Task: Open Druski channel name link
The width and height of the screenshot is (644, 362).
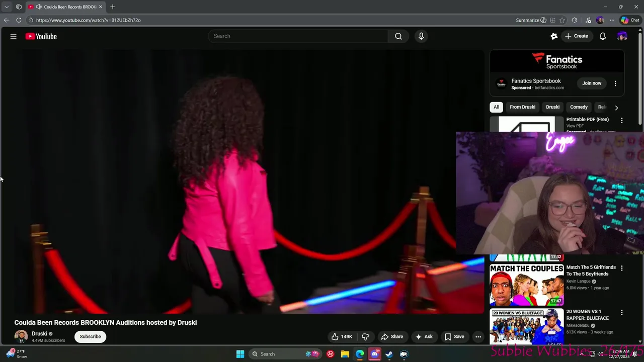Action: point(39,333)
